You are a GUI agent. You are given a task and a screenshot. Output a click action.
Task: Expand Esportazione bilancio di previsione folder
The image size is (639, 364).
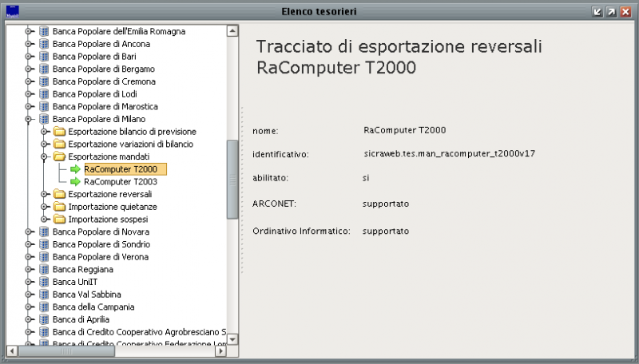click(44, 132)
